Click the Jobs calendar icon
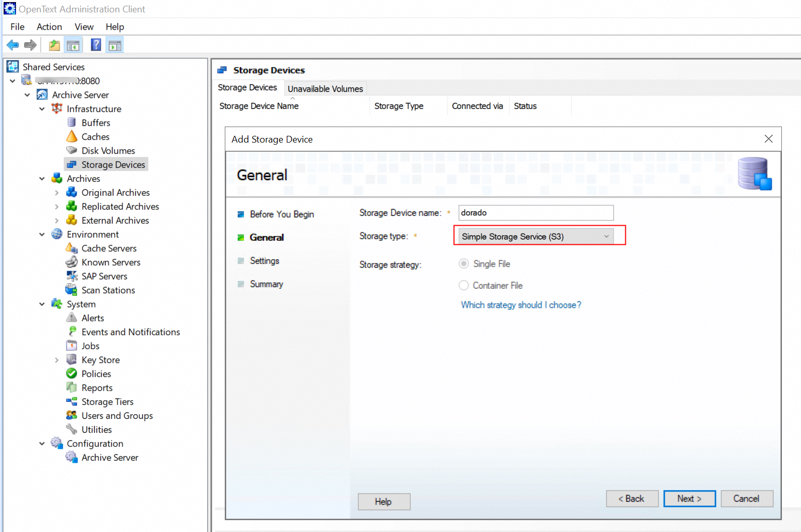This screenshot has width=801, height=532. coord(72,346)
